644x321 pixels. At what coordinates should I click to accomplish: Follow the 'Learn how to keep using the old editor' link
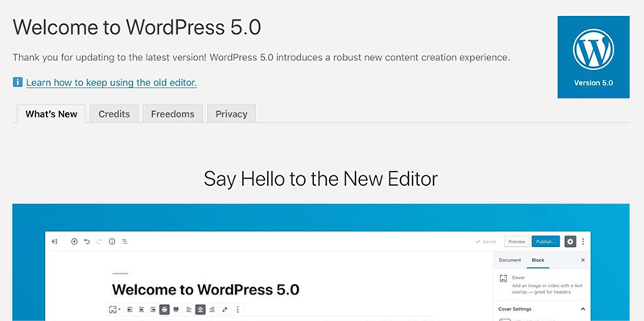[111, 83]
